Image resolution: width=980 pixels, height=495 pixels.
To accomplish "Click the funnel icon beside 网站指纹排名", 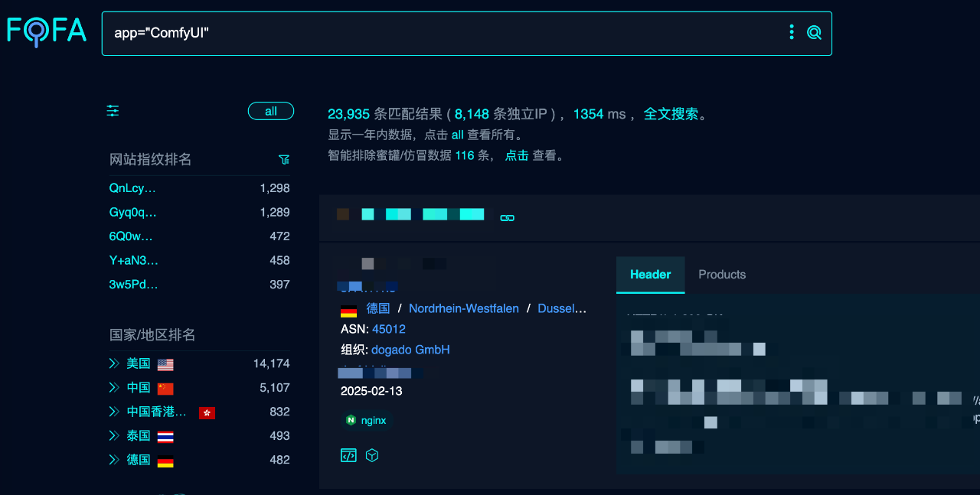I will tap(284, 160).
